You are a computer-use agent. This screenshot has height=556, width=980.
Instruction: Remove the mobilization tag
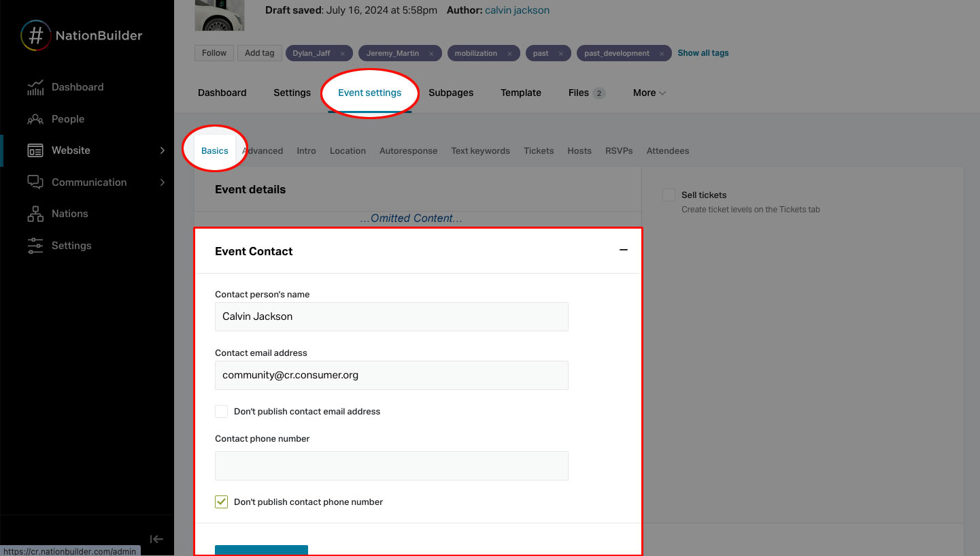(509, 52)
